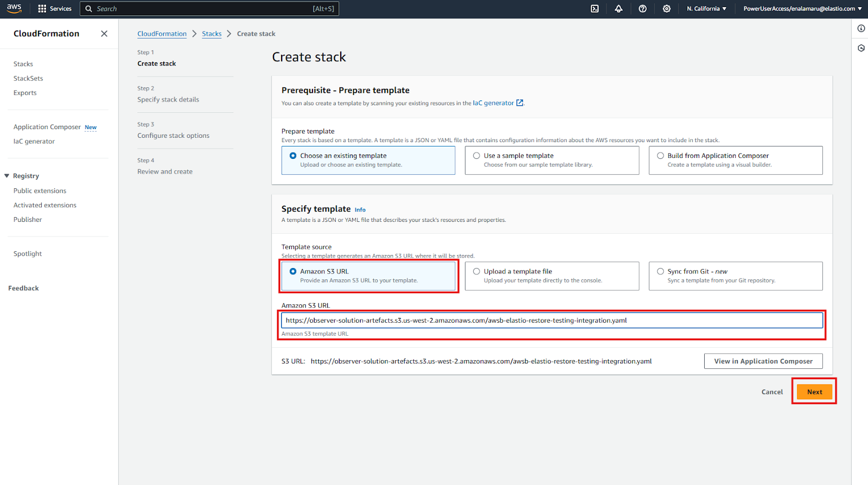Select 'Sync from Git' template source
This screenshot has width=868, height=485.
pyautogui.click(x=660, y=271)
